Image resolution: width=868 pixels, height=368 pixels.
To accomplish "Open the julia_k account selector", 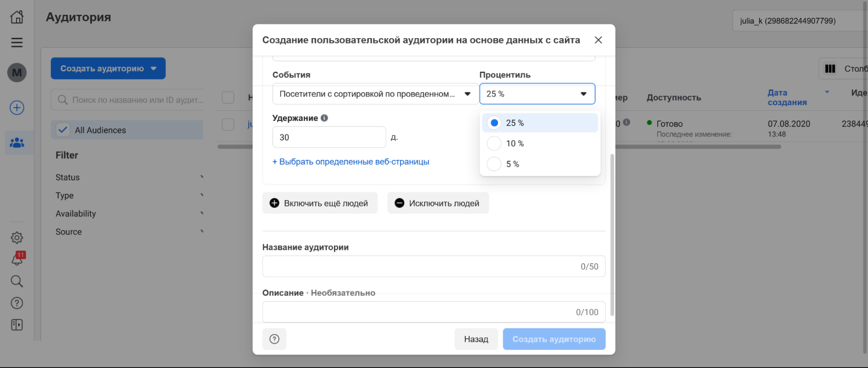I will pos(800,21).
